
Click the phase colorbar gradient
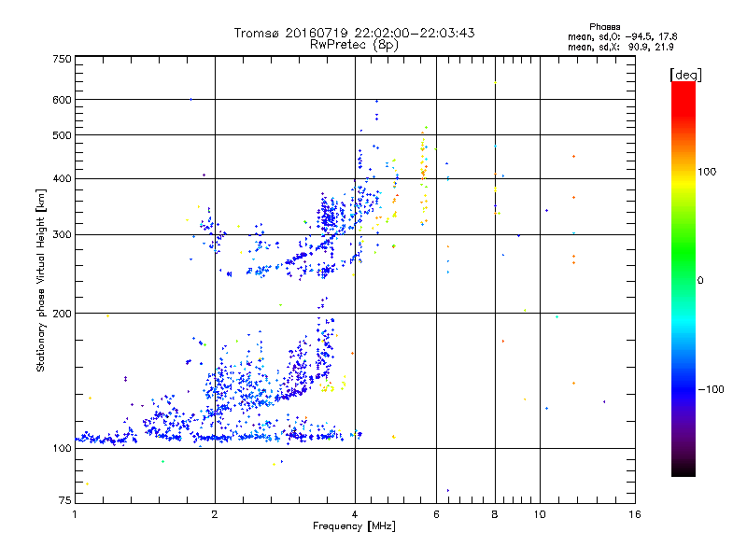point(684,278)
